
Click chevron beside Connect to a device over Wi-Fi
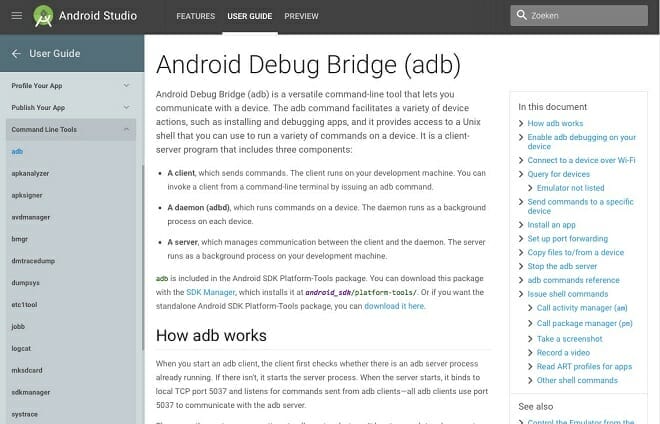(x=521, y=160)
